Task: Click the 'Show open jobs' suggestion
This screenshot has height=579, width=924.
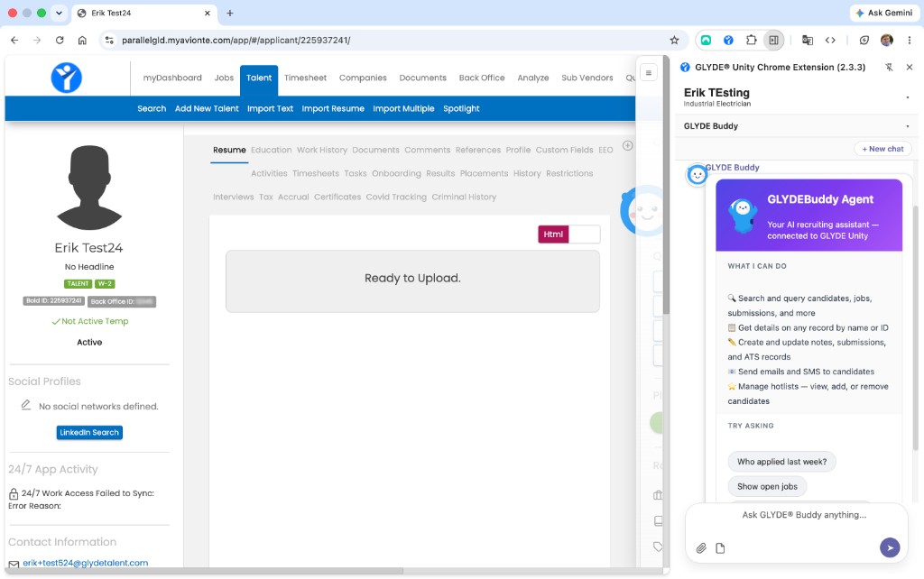Action: 767,486
